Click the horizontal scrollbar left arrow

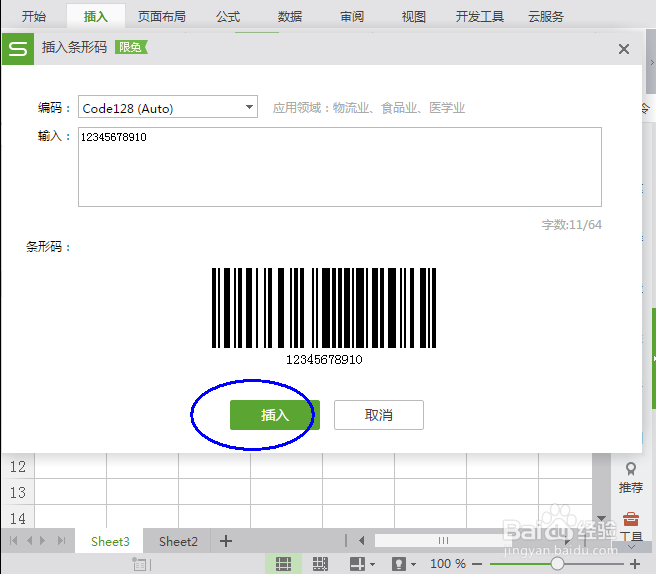point(362,541)
